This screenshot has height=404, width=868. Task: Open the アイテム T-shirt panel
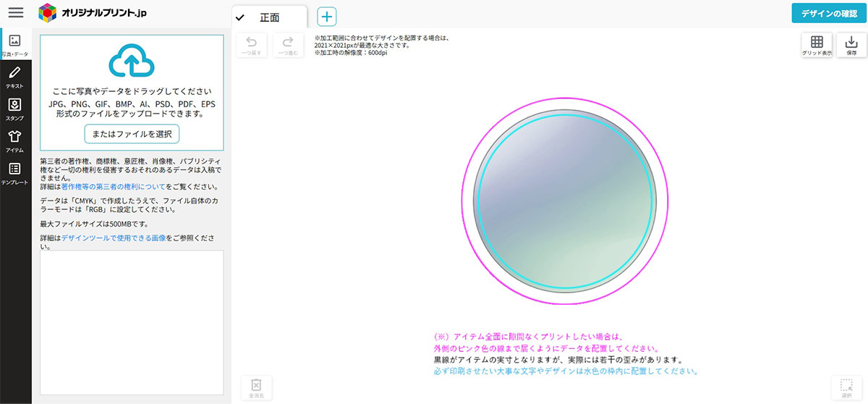[15, 140]
